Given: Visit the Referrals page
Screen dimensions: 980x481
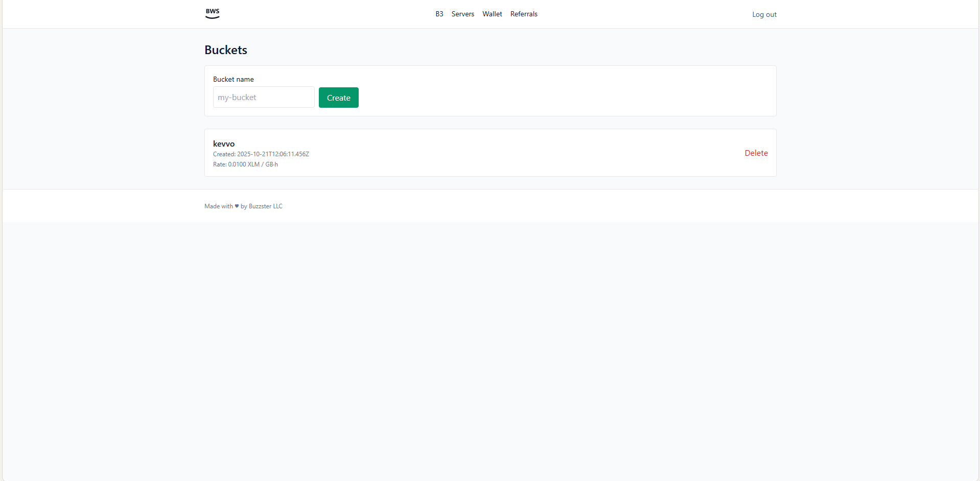Looking at the screenshot, I should point(524,14).
